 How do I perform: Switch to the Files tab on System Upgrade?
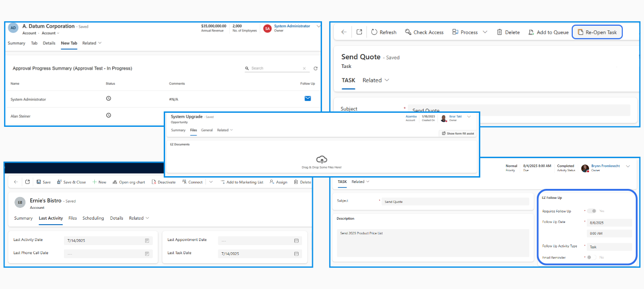point(194,130)
